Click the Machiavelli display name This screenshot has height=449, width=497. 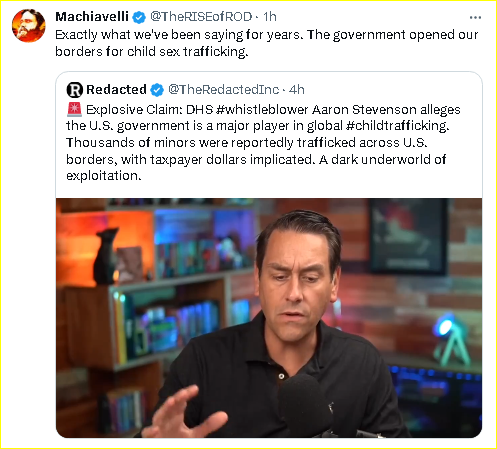[92, 17]
